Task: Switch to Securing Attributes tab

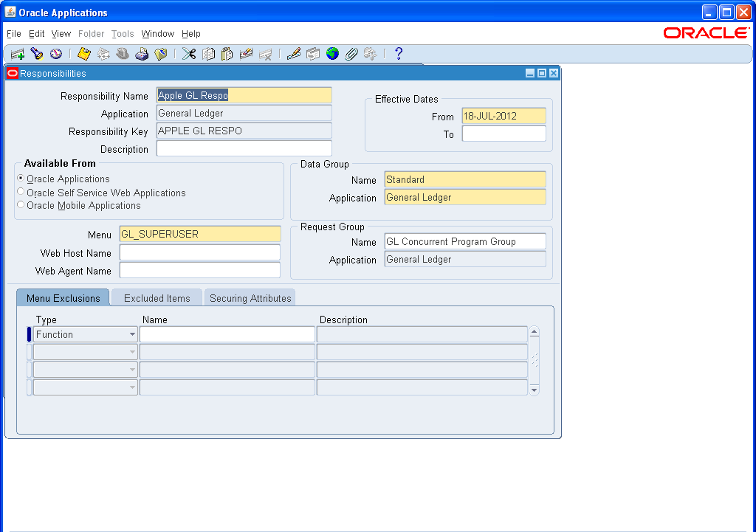Action: [250, 298]
